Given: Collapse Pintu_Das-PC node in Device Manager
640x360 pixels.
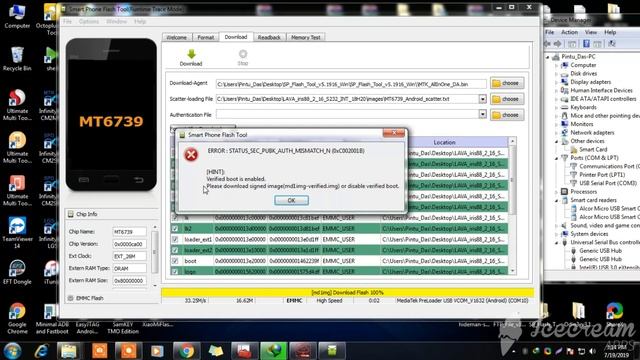Looking at the screenshot, I should click(548, 57).
